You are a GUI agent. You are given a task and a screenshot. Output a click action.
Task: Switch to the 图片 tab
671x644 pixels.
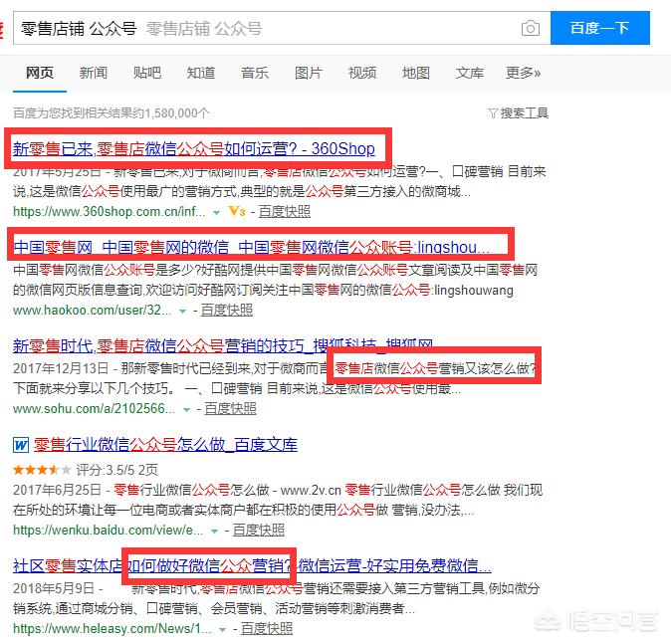[308, 73]
